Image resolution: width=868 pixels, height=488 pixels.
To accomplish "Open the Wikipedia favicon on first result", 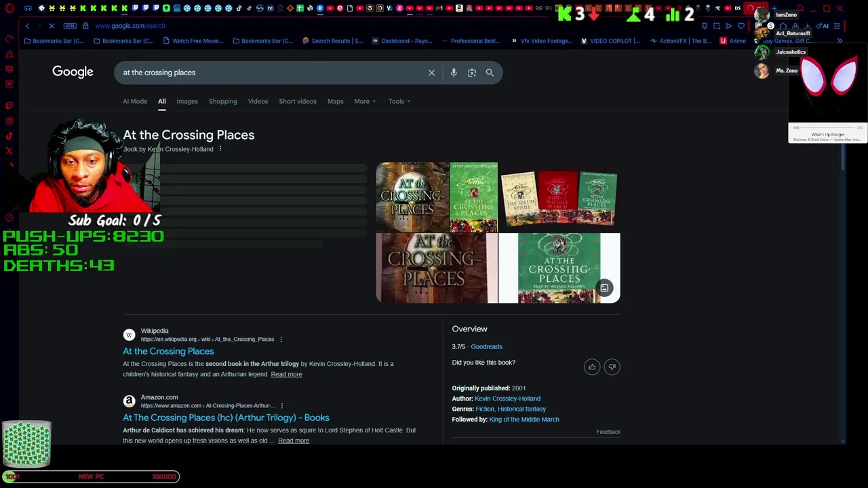I will tap(129, 335).
